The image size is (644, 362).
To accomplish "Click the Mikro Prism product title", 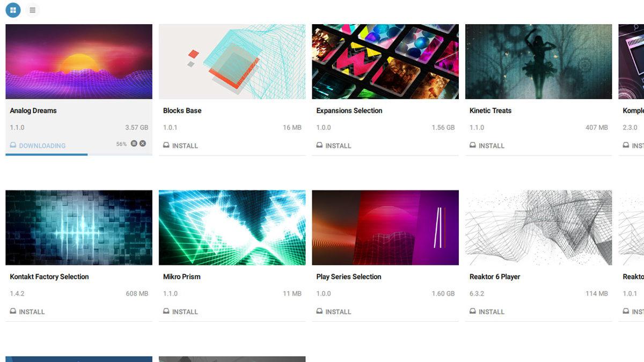I will pos(182,277).
